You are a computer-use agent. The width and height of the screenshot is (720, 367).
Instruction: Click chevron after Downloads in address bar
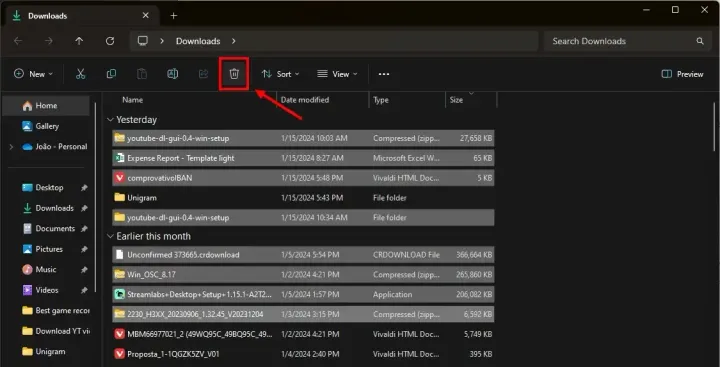(x=234, y=41)
